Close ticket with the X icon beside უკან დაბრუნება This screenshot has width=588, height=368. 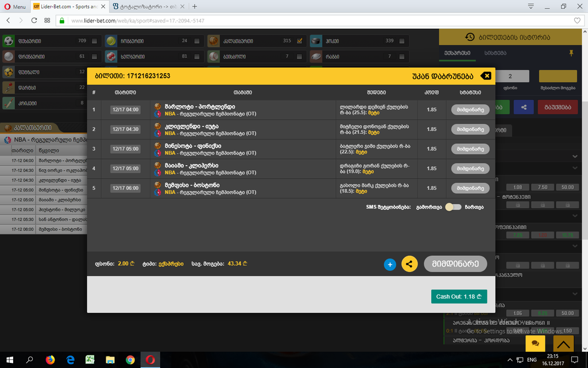(486, 76)
